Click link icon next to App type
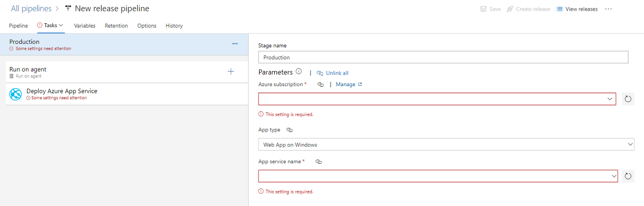The image size is (644, 206). pyautogui.click(x=289, y=130)
